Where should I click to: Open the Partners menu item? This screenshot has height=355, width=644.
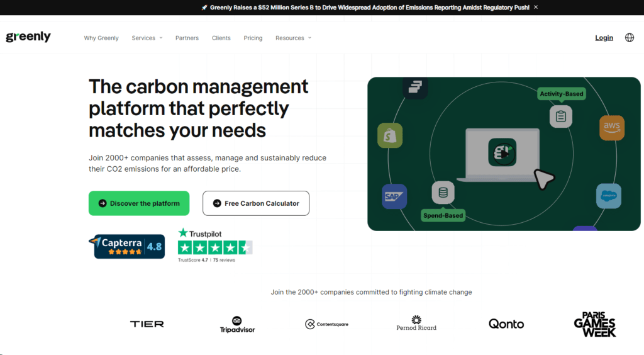click(187, 38)
